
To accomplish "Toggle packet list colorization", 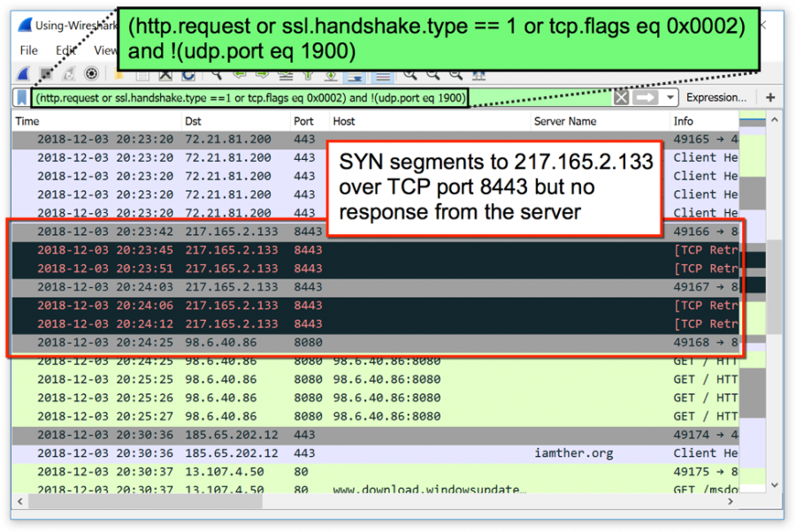I will pos(382,76).
